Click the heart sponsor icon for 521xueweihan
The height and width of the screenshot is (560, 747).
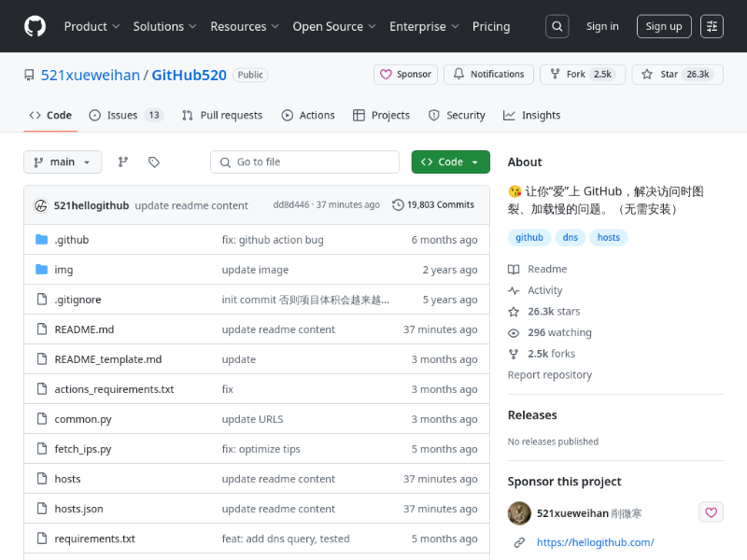(x=711, y=512)
